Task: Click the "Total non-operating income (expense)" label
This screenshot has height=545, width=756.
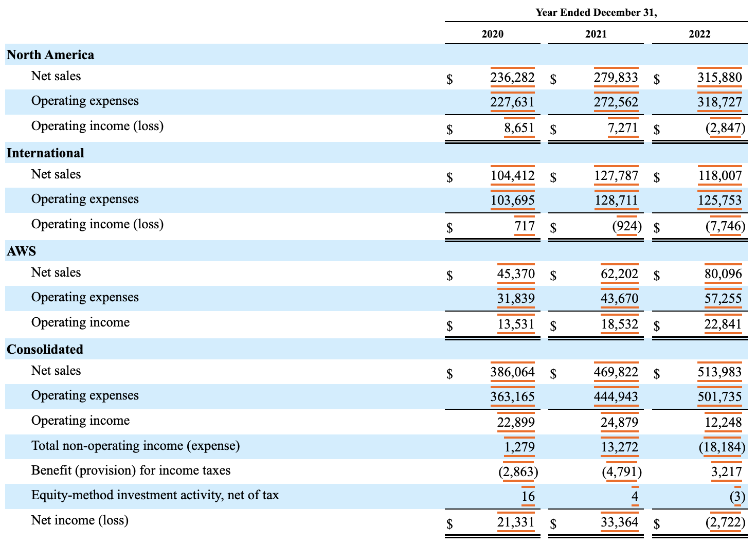Action: [135, 445]
